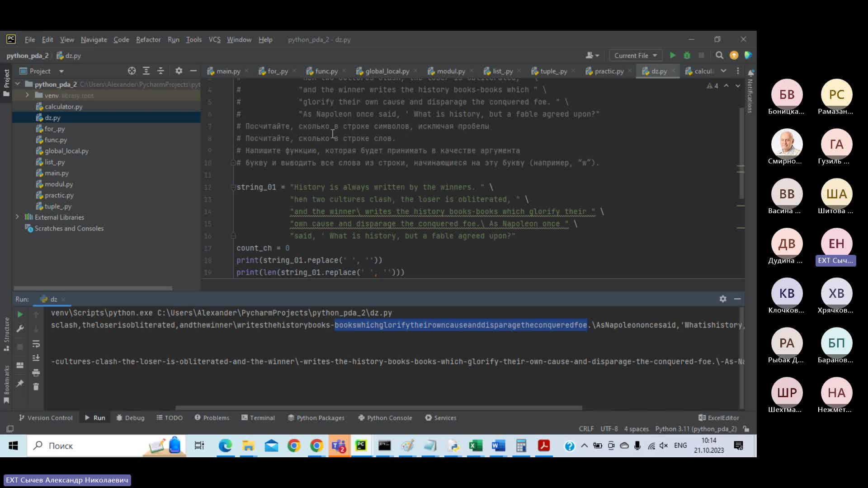
Task: Open the user account icon dropdown
Action: [592, 55]
